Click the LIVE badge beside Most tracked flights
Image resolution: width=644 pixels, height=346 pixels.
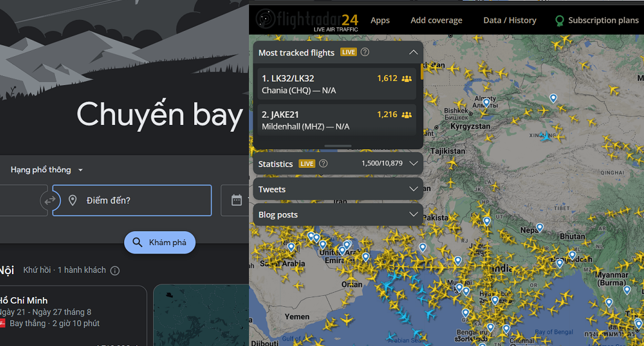tap(349, 53)
